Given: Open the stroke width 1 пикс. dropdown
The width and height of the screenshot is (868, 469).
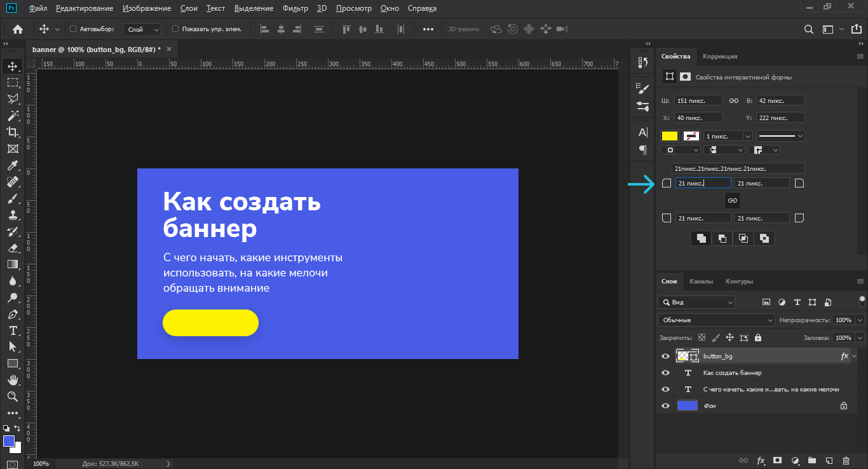Looking at the screenshot, I should point(748,136).
